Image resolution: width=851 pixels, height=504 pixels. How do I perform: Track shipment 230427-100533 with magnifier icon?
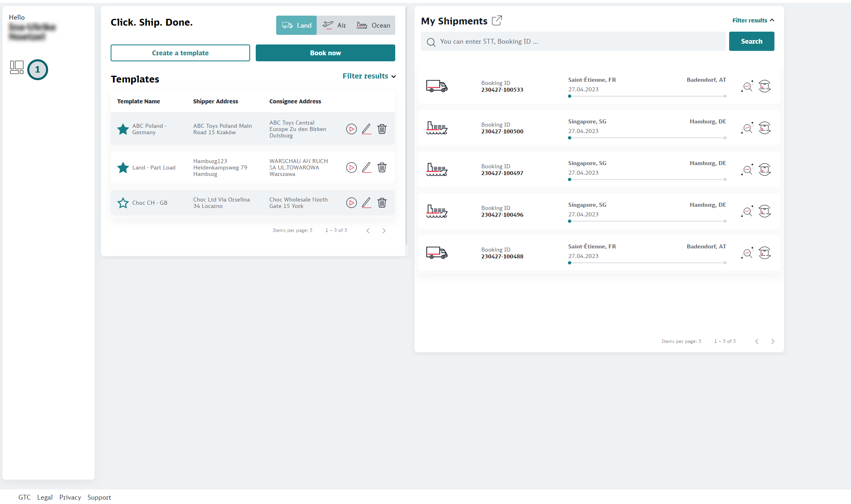[747, 86]
